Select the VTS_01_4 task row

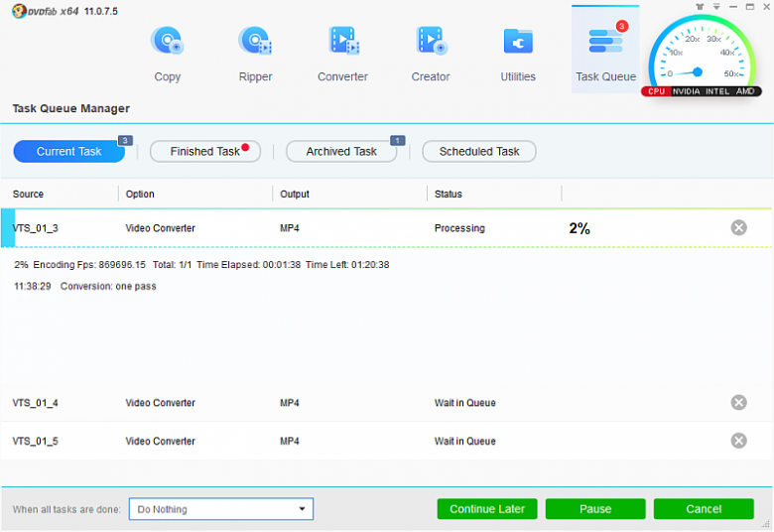[x=298, y=403]
